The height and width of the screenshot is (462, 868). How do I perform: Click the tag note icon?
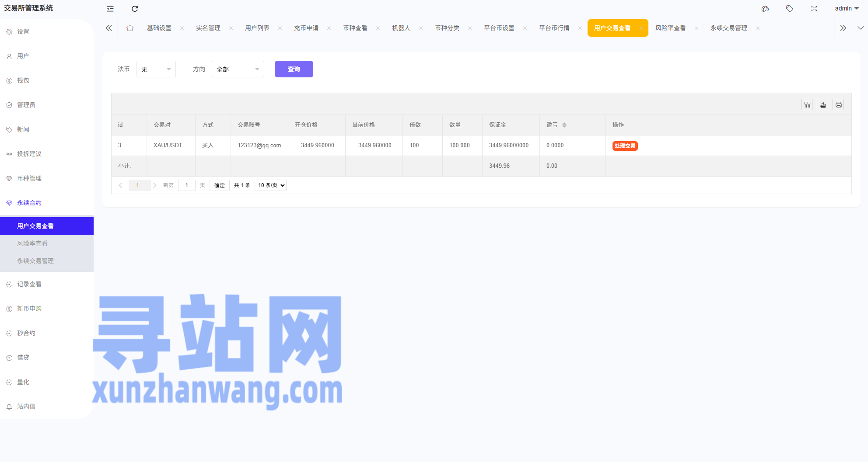789,9
